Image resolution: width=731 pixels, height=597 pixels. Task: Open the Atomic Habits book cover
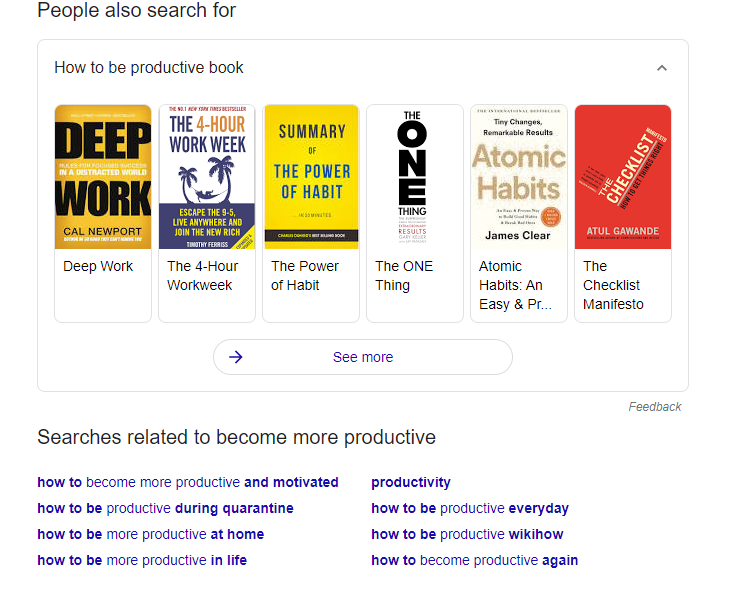[x=519, y=177]
